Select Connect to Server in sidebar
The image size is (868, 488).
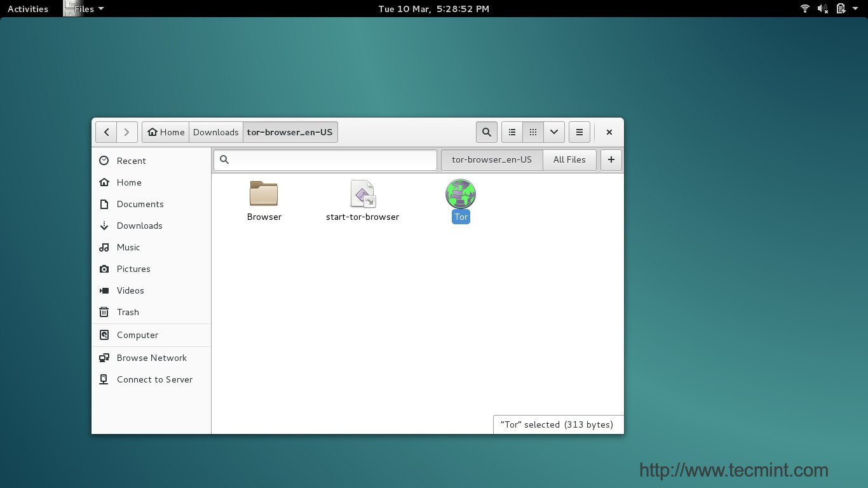[x=154, y=379]
